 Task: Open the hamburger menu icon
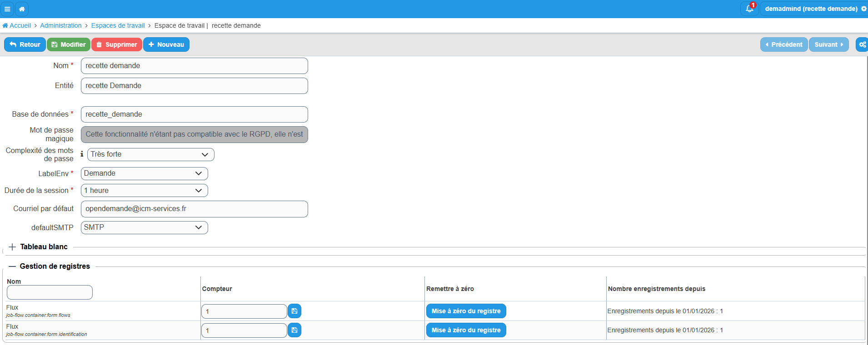pos(7,9)
